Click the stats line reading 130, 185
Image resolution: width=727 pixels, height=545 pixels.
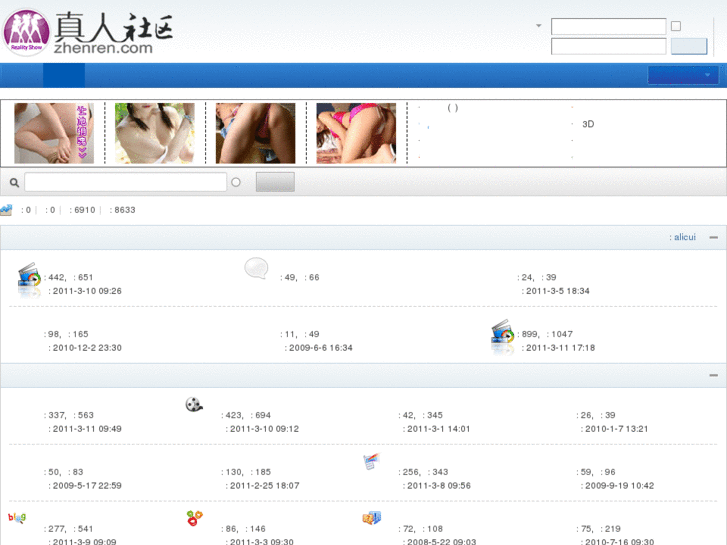pyautogui.click(x=246, y=472)
